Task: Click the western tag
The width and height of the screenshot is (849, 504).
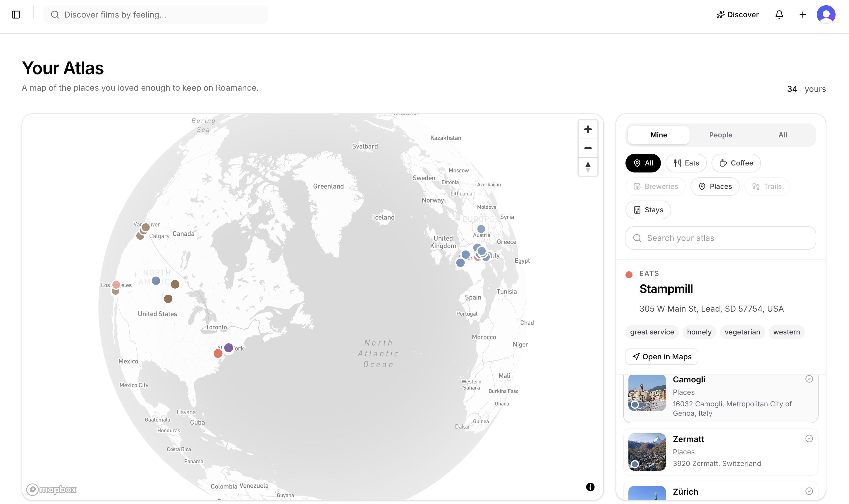Action: [x=786, y=332]
